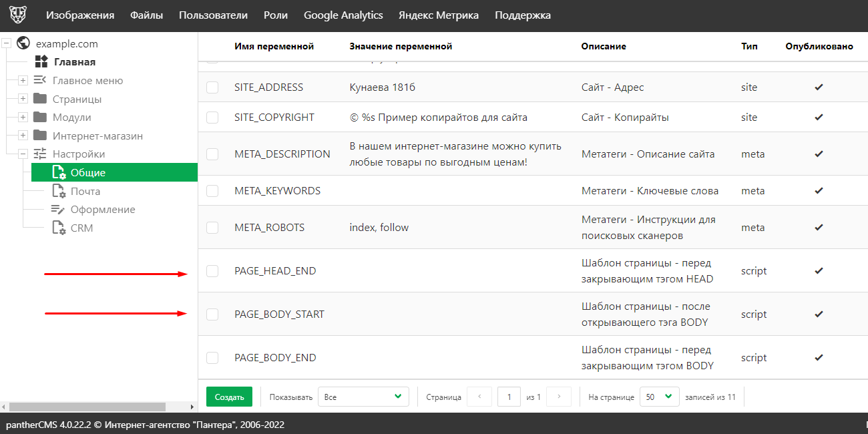868x434 pixels.
Task: Open the records per page dropdown
Action: pyautogui.click(x=659, y=397)
